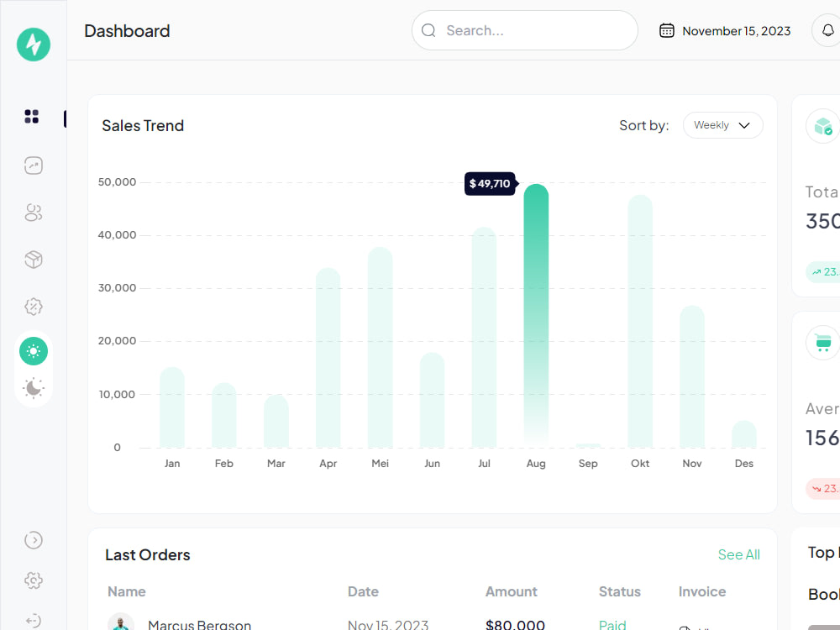This screenshot has width=840, height=630.
Task: Click the Mei bar in chart
Action: click(x=380, y=347)
